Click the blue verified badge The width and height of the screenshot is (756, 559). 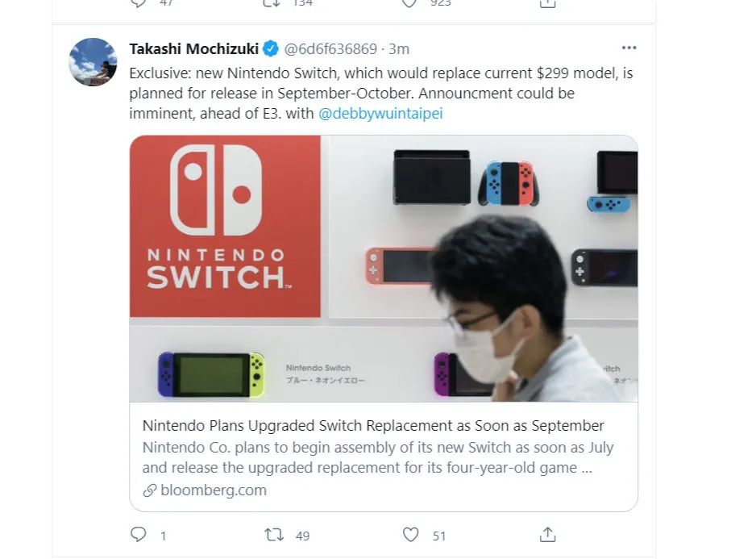tap(273, 48)
